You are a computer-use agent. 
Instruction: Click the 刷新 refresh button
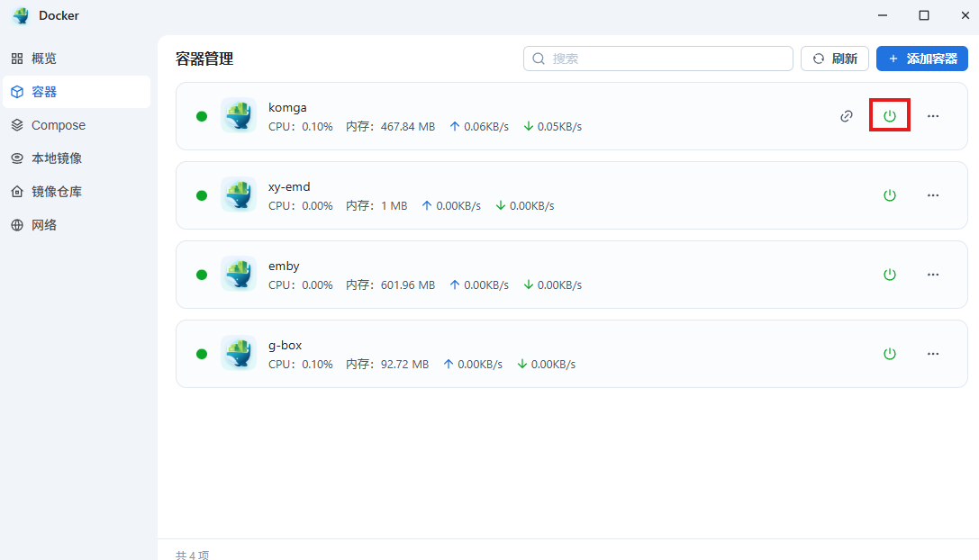(835, 59)
